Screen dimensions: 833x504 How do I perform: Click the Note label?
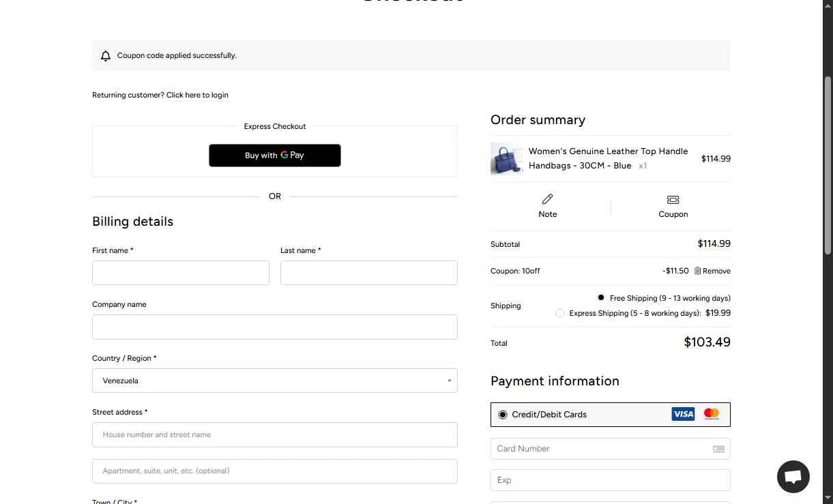pos(547,214)
